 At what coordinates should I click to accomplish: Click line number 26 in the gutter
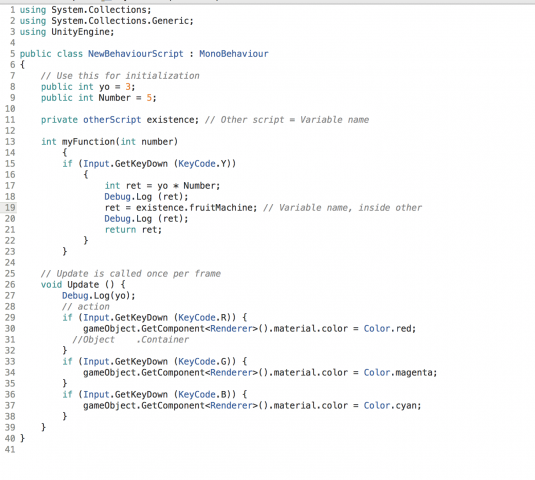pyautogui.click(x=10, y=285)
